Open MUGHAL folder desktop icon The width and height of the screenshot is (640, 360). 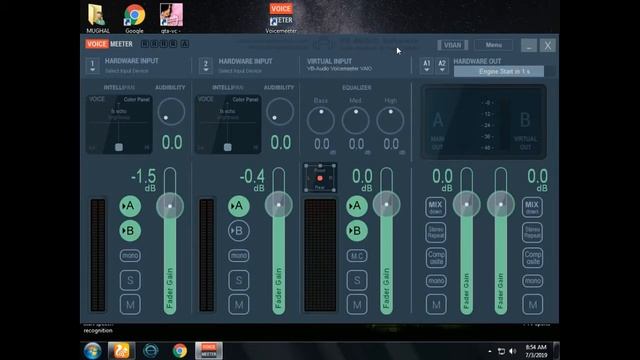[x=98, y=18]
